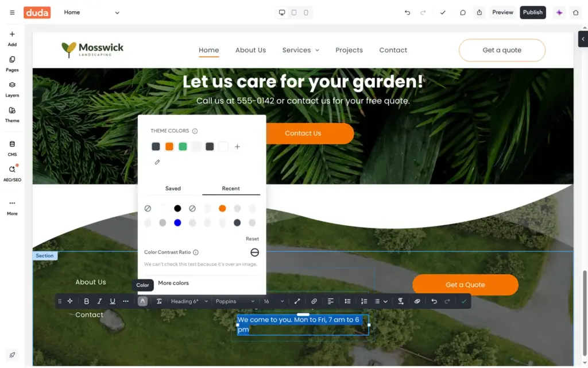Go to dashboard home icon

click(x=575, y=13)
